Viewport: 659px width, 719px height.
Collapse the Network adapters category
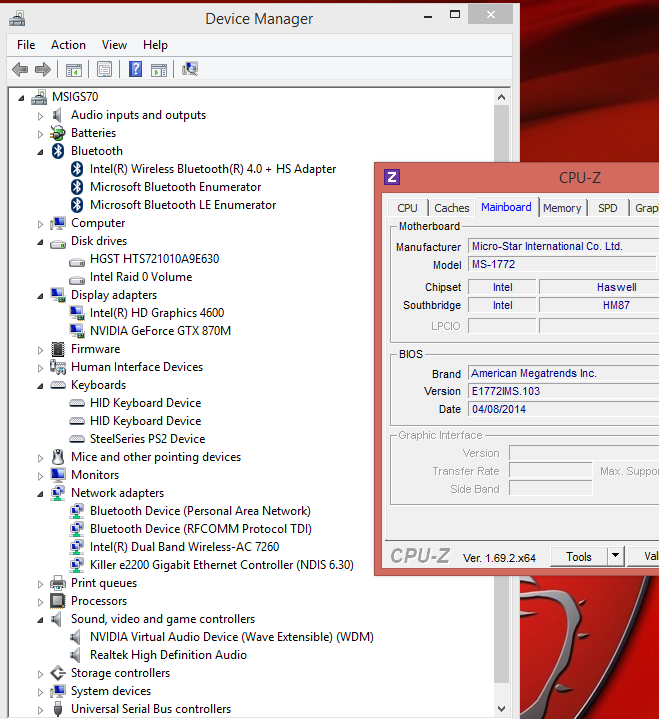tap(41, 493)
